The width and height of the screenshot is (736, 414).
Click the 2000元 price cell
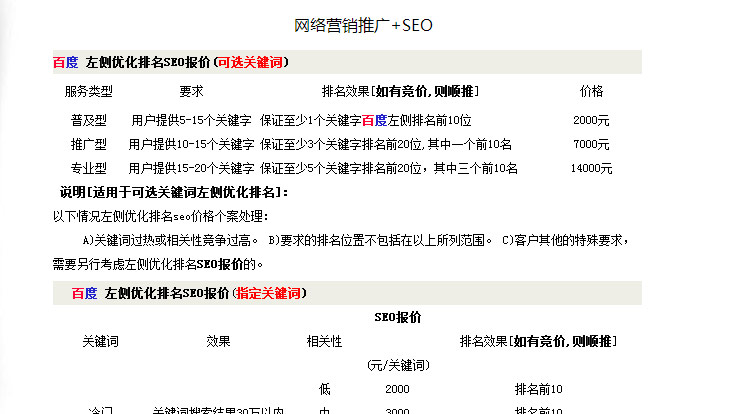point(591,121)
